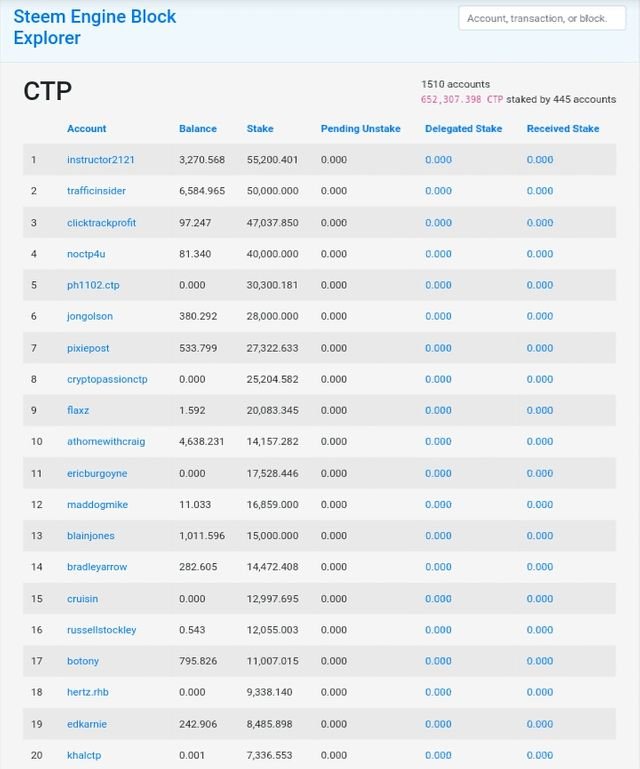640x769 pixels.
Task: Open the Steem Engine Block Explorer home link
Action: 94,27
